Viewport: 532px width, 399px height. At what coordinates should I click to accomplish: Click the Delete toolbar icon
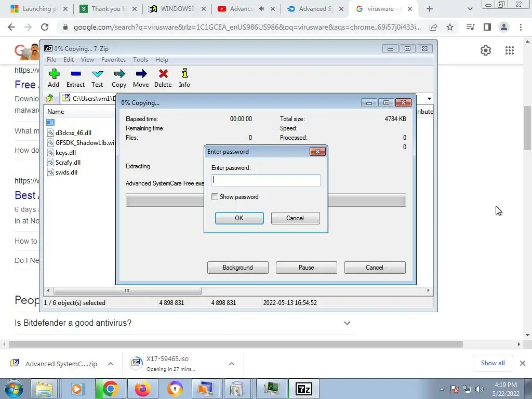tap(163, 78)
